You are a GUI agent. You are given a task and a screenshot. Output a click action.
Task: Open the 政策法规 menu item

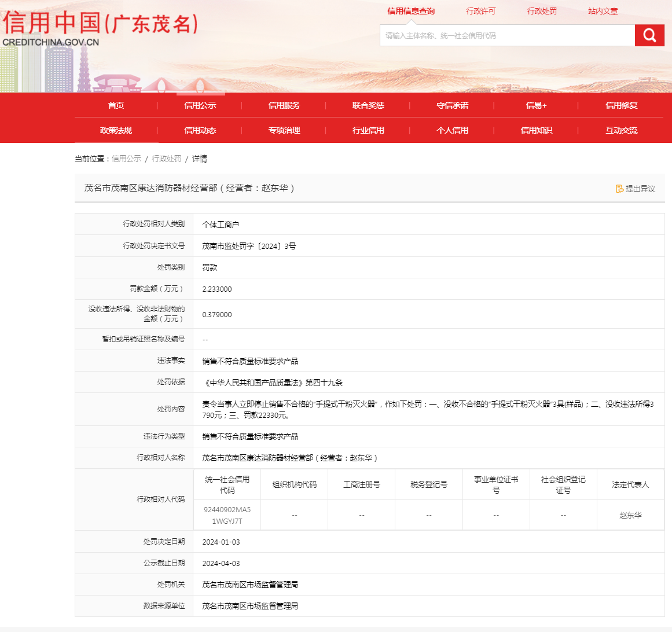pos(116,130)
